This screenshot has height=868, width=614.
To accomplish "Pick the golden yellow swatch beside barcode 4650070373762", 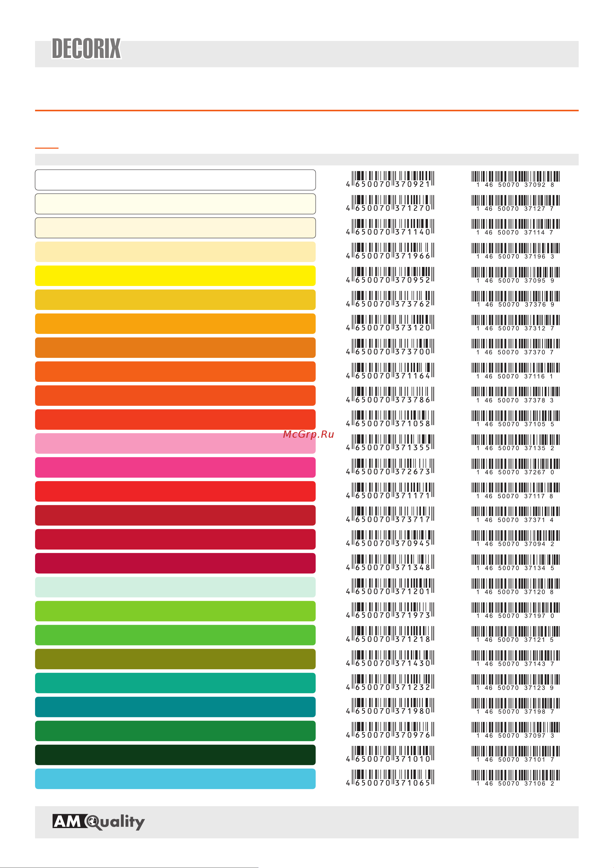I will (x=175, y=300).
